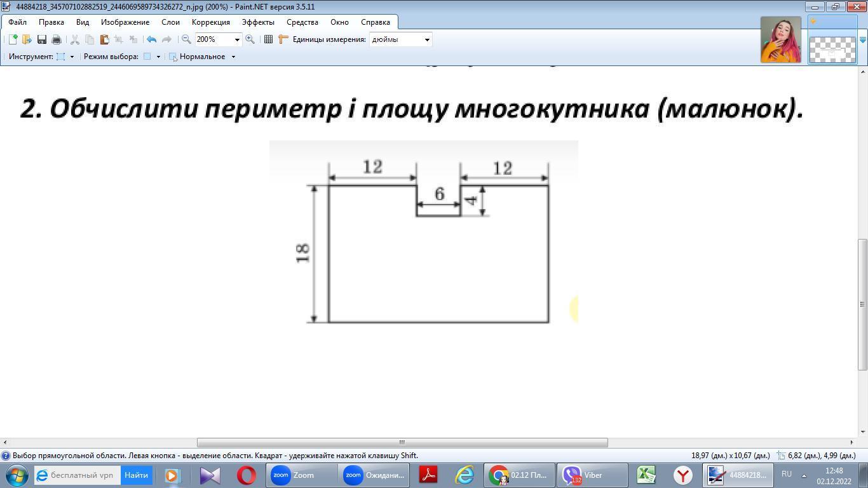Click the Cut scissors icon
Viewport: 868px width, 488px height.
[x=74, y=39]
